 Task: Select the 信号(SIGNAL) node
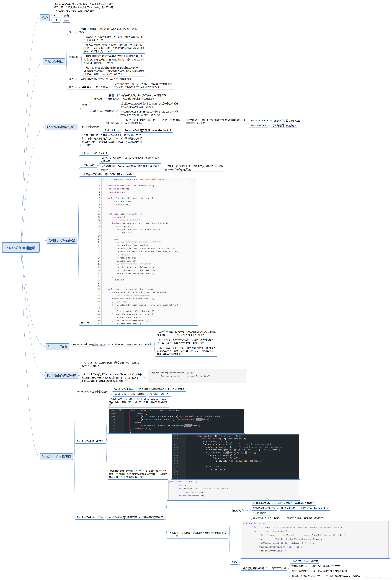(261, 513)
